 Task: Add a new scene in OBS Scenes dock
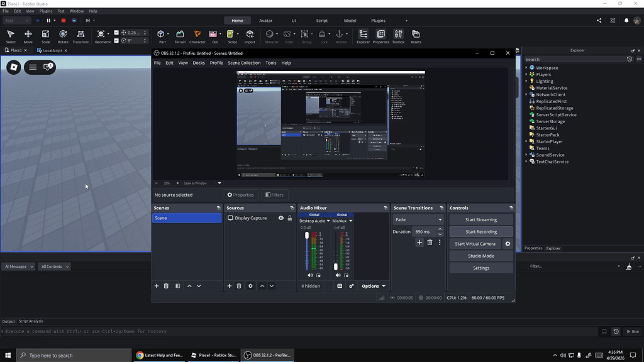tap(157, 286)
